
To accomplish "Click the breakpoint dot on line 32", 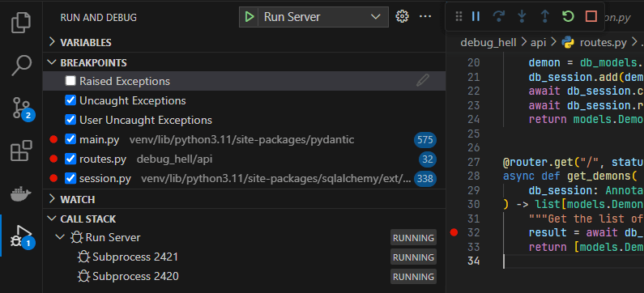I will (x=454, y=232).
